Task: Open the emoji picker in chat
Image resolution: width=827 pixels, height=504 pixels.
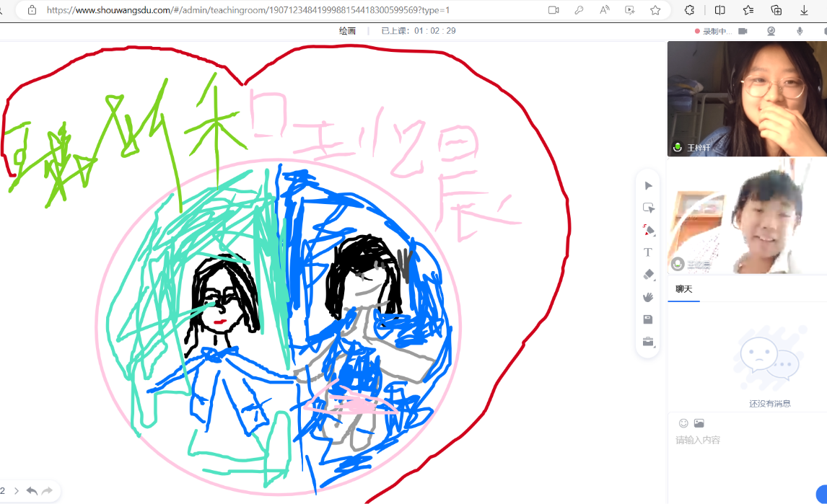Action: pos(683,423)
